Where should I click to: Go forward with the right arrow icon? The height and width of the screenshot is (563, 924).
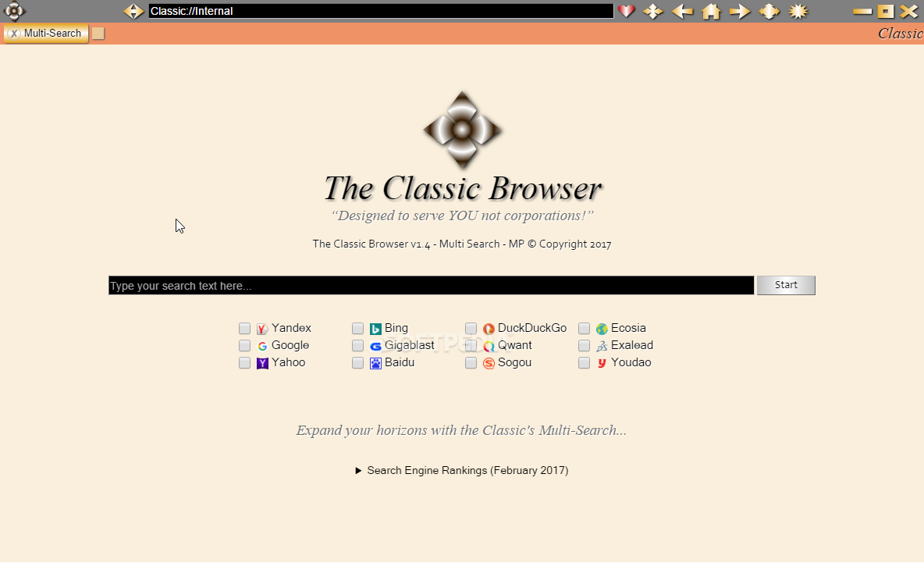740,11
